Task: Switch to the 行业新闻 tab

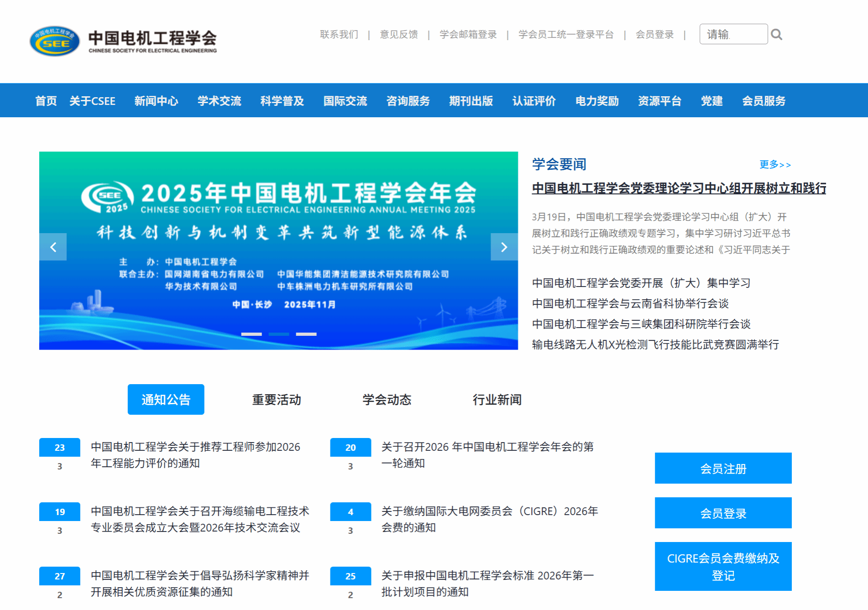Action: point(497,400)
